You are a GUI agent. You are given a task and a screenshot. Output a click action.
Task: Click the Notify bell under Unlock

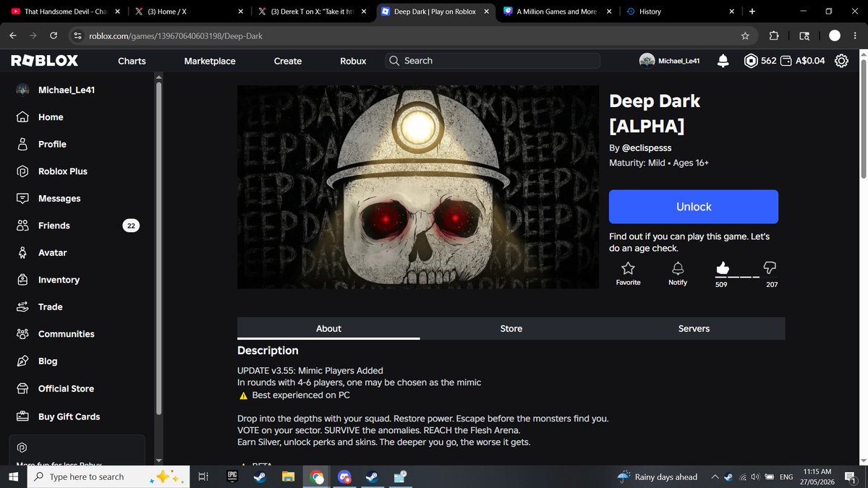(678, 268)
